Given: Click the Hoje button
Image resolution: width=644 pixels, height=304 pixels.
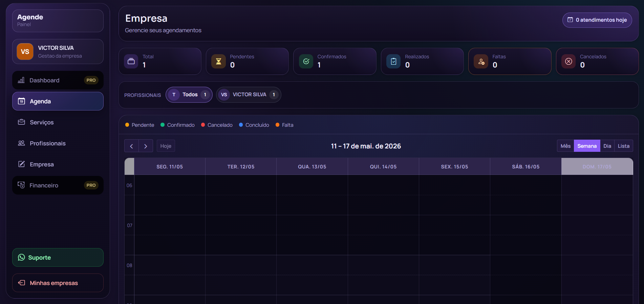Looking at the screenshot, I should click(x=166, y=146).
